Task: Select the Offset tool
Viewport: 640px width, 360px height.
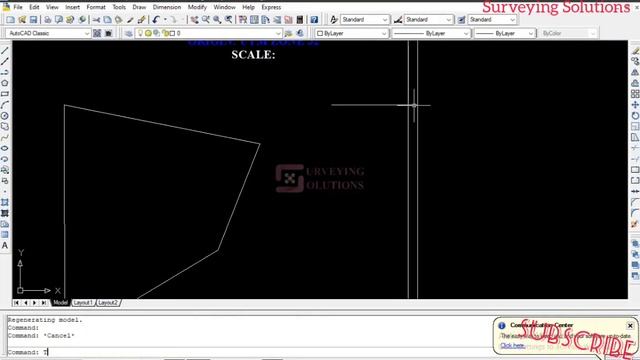Action: click(635, 83)
